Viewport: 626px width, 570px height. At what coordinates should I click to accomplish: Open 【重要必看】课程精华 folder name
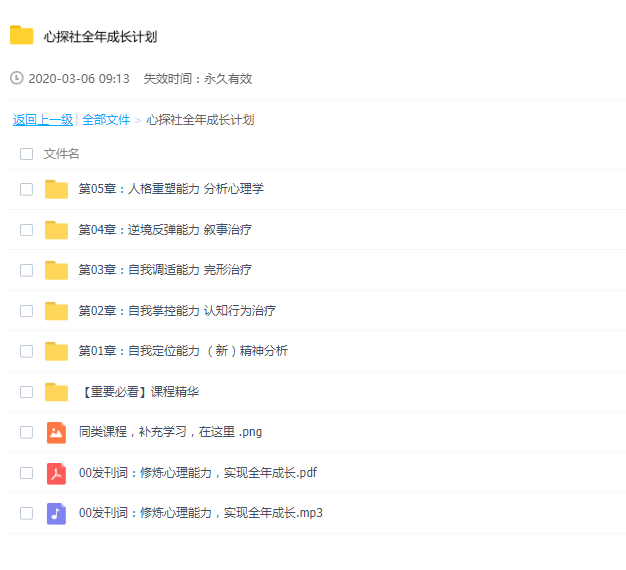pos(139,392)
